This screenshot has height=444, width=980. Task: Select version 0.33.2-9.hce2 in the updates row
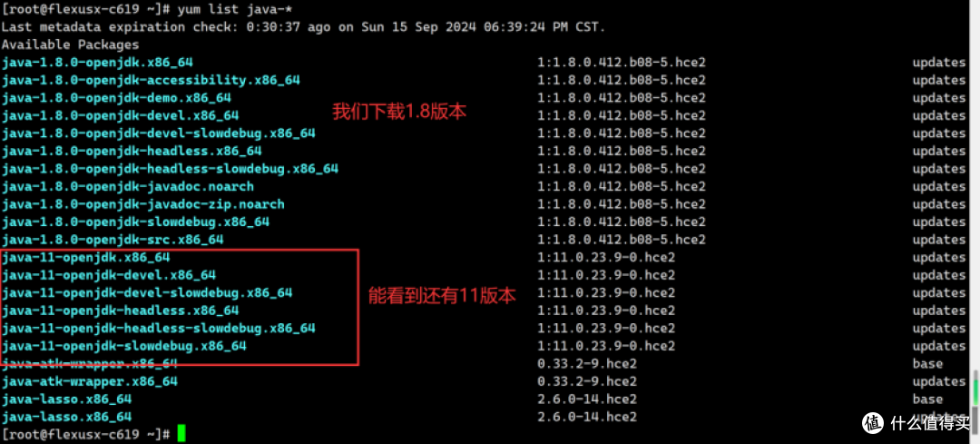[587, 381]
